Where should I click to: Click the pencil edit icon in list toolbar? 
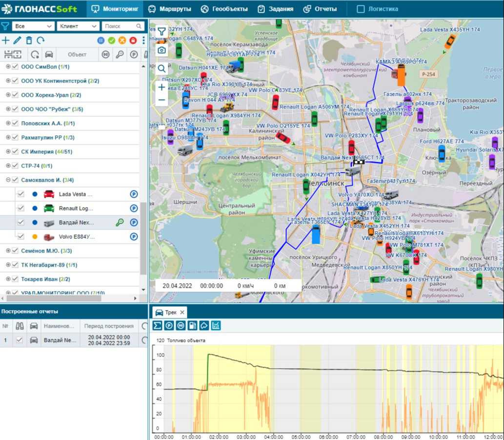point(17,40)
